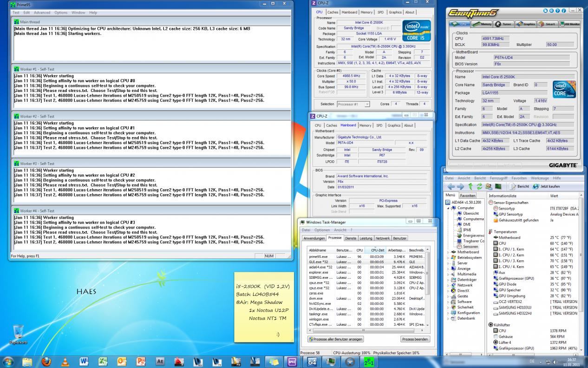
Task: Open the Options menu in Prime95
Action: [x=61, y=13]
